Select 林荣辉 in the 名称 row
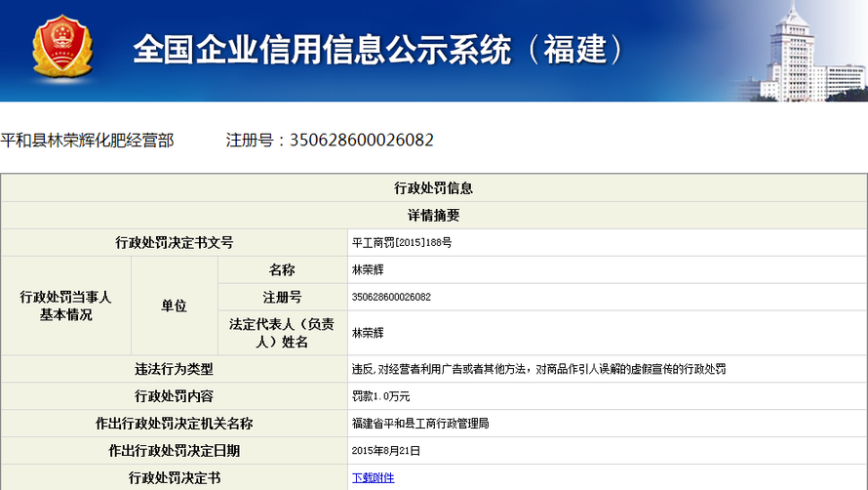 (x=368, y=270)
